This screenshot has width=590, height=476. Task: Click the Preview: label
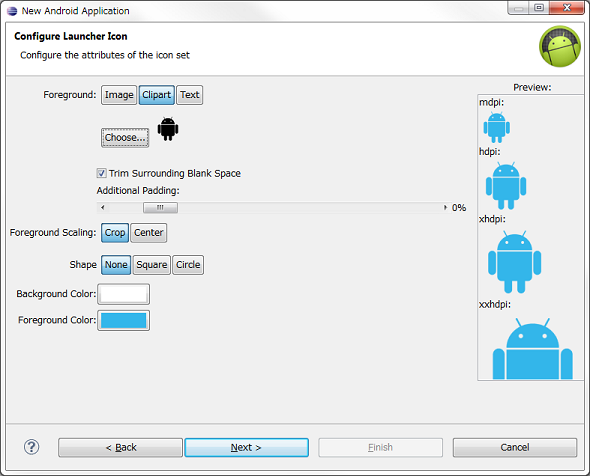532,87
